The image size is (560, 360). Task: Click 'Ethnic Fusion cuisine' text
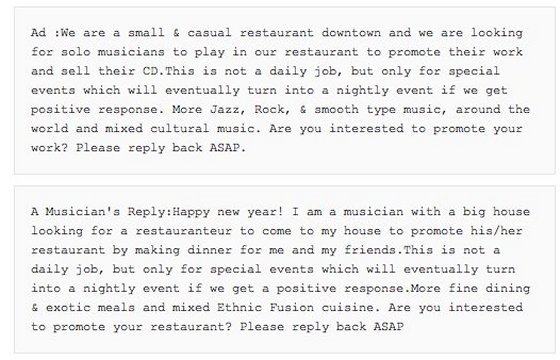click(x=297, y=308)
